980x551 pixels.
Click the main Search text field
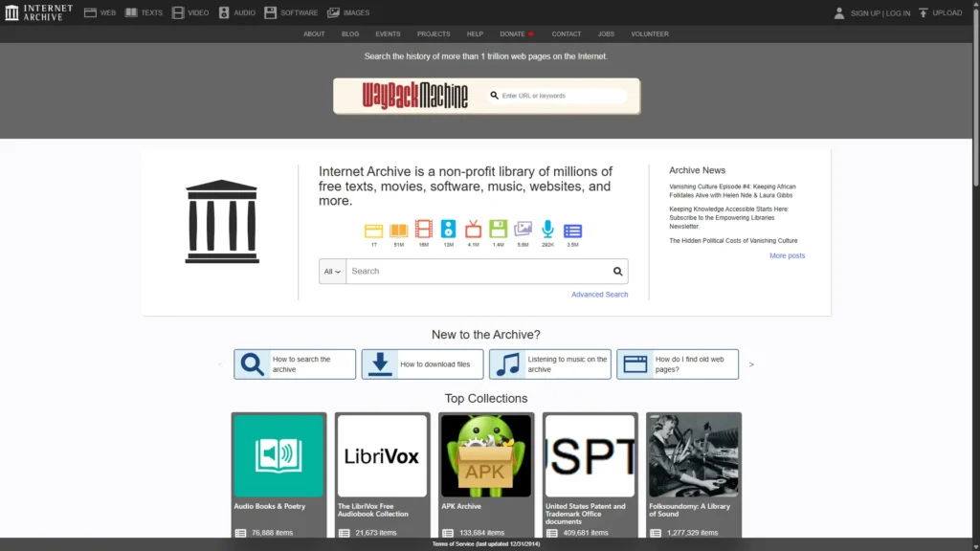pos(479,271)
